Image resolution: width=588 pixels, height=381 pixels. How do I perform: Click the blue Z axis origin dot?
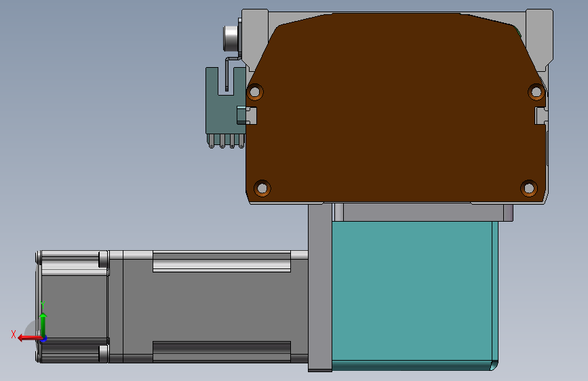tap(44, 338)
